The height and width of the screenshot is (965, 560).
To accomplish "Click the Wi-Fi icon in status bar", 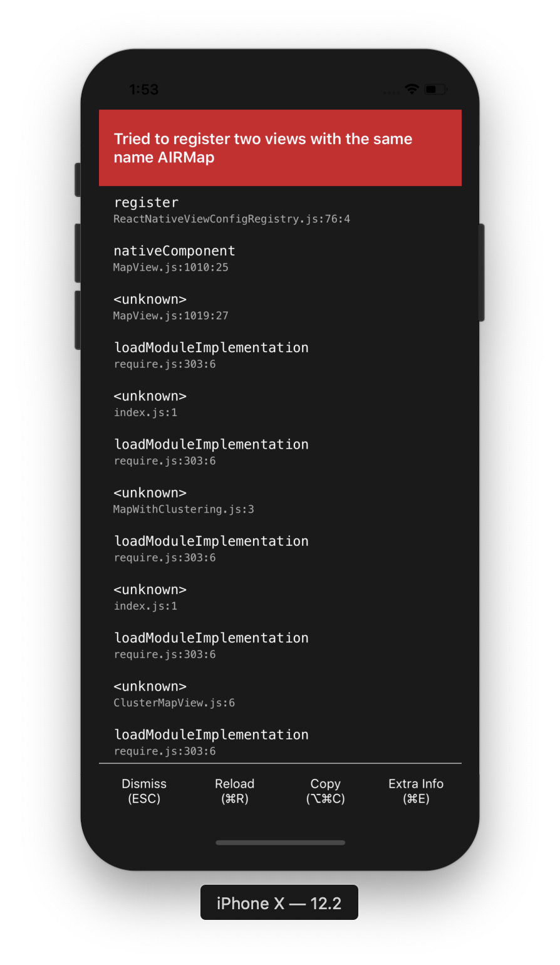I will (411, 89).
